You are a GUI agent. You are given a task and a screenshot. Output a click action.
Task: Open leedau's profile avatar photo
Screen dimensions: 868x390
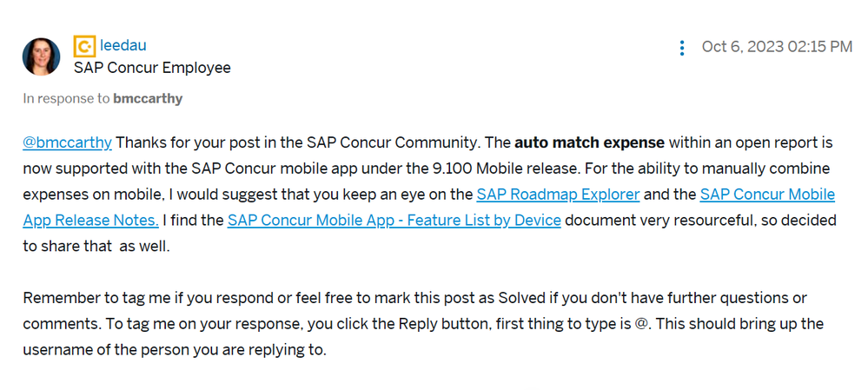(x=42, y=56)
